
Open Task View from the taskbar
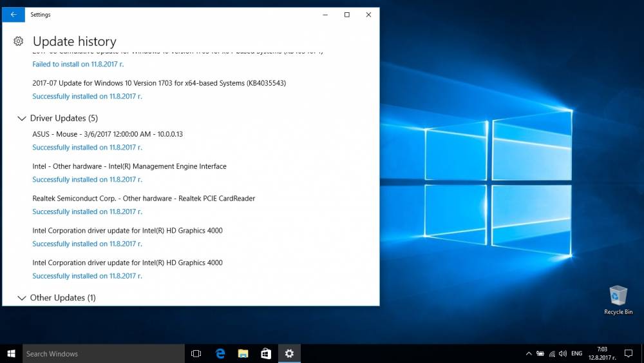(x=196, y=353)
